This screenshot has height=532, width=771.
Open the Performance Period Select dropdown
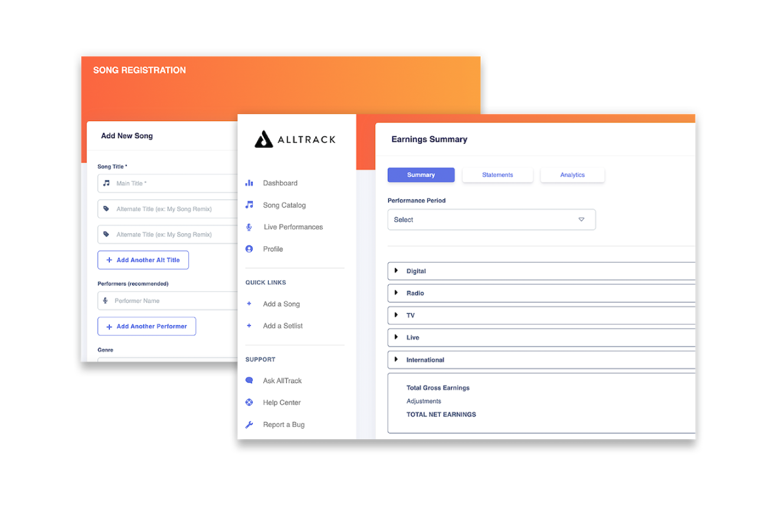coord(491,220)
